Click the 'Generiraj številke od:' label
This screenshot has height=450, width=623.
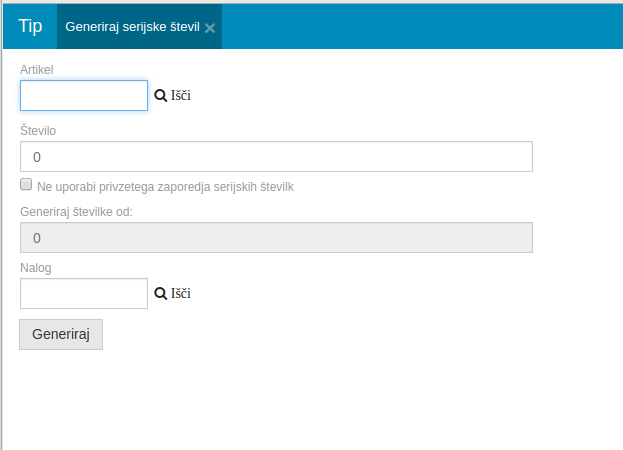tap(76, 211)
